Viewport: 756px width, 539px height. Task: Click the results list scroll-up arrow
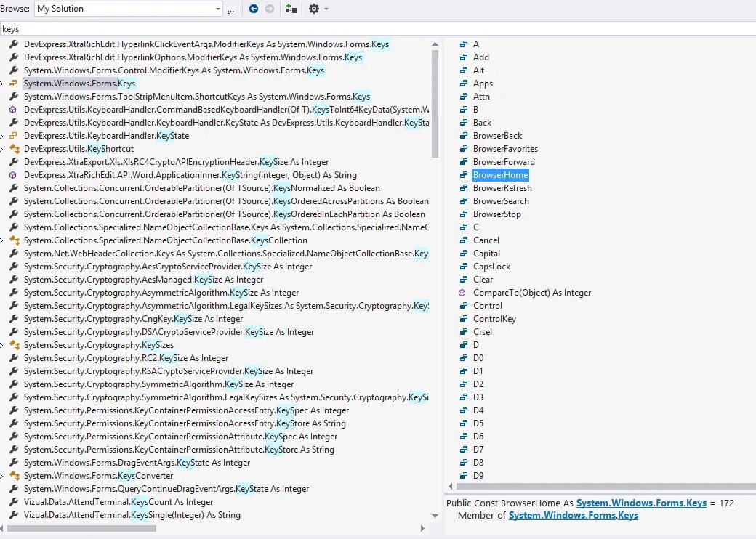click(435, 44)
